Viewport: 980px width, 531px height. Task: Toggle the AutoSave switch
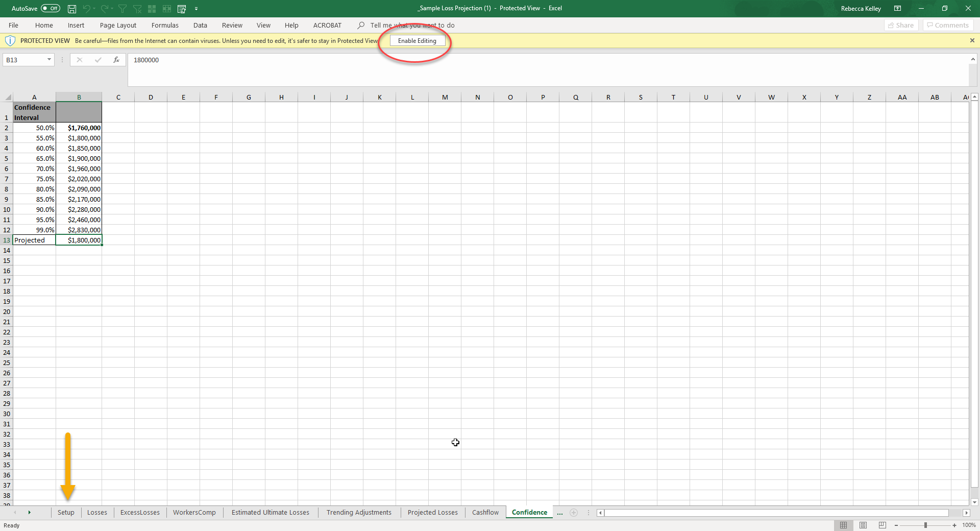point(50,8)
